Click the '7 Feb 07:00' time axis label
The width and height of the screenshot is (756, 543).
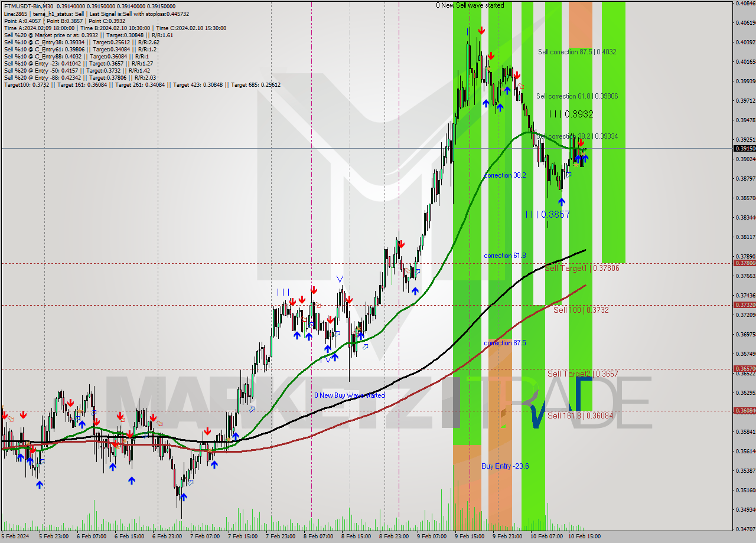(x=206, y=537)
